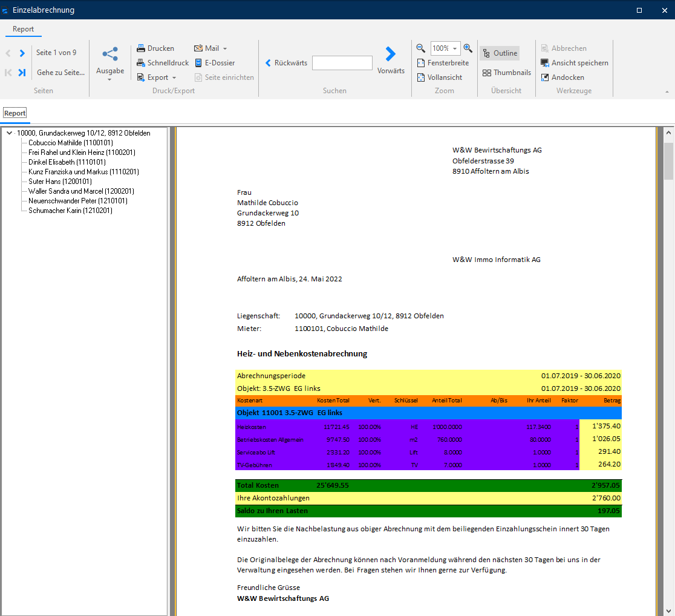The height and width of the screenshot is (616, 675).
Task: Start Schnelldruck quick print
Action: tap(163, 63)
